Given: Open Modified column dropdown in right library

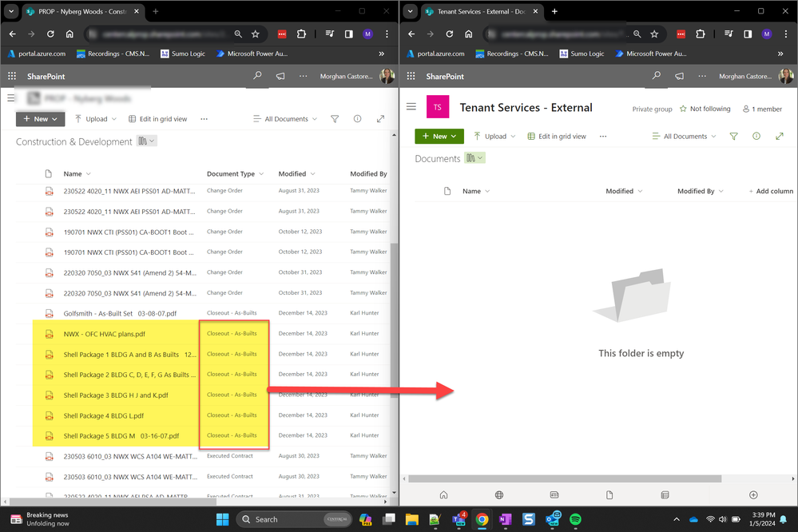Looking at the screenshot, I should 624,191.
